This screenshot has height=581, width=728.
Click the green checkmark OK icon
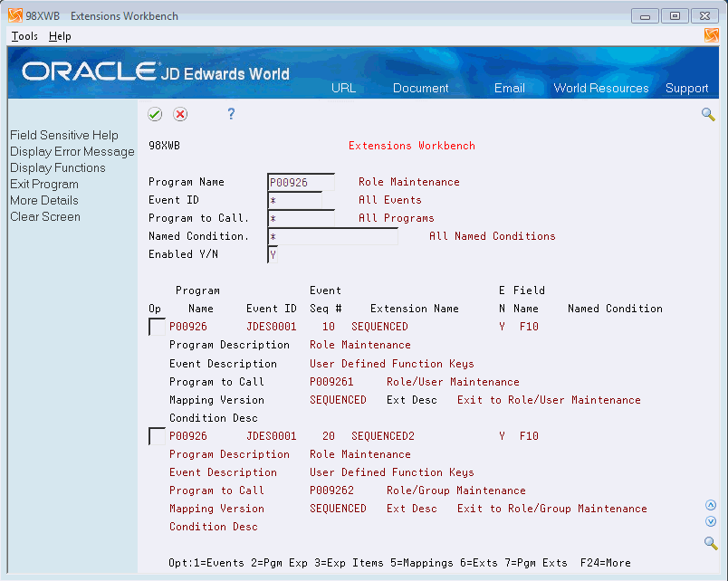(155, 114)
